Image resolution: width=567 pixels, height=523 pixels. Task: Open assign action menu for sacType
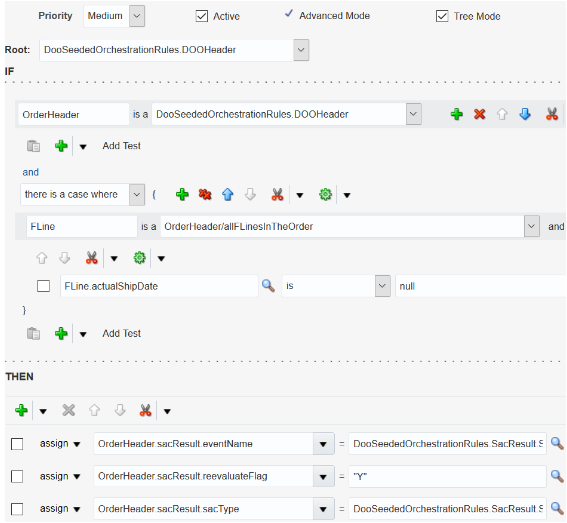point(77,509)
